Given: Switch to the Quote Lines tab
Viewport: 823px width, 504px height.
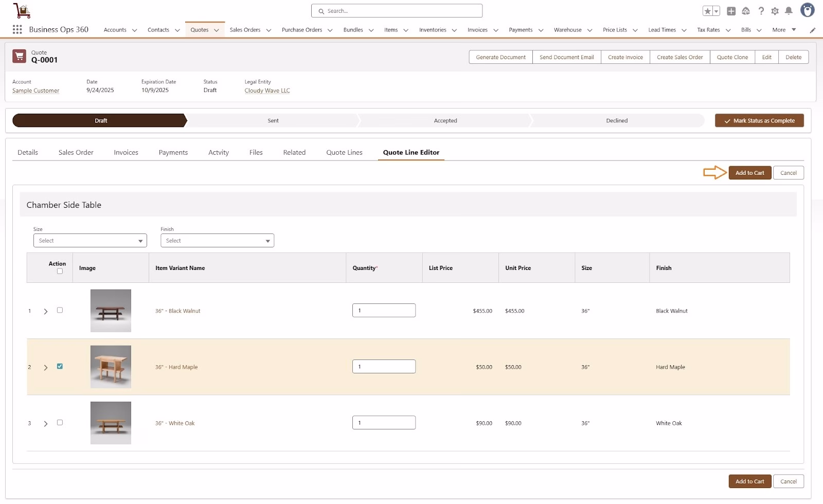Looking at the screenshot, I should [x=344, y=153].
